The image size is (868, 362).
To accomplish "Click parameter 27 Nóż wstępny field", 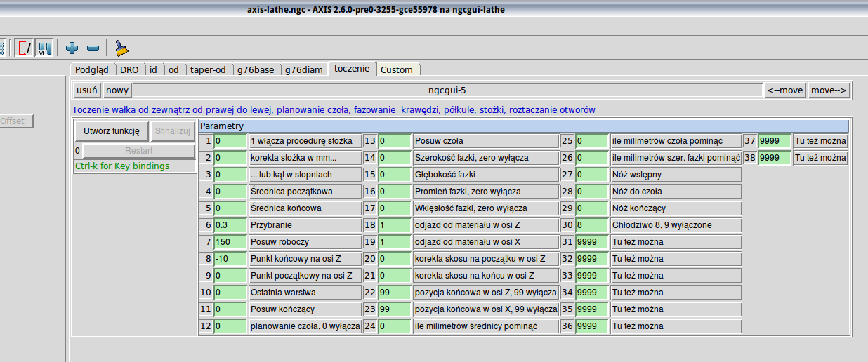I will (x=592, y=175).
